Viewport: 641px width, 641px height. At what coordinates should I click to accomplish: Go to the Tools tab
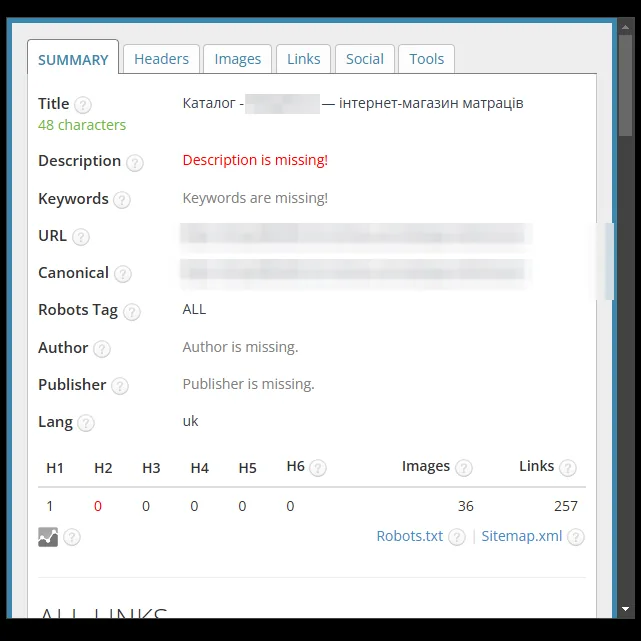tap(426, 59)
